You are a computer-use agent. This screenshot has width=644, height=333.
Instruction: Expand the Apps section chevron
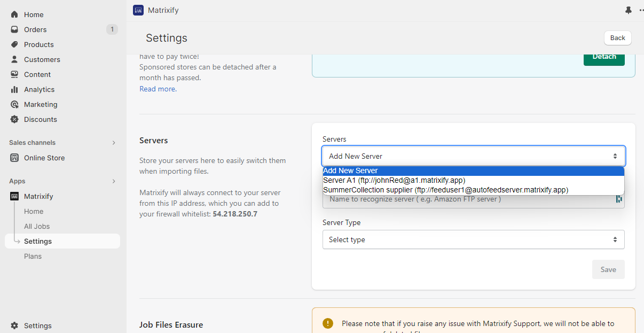point(113,181)
